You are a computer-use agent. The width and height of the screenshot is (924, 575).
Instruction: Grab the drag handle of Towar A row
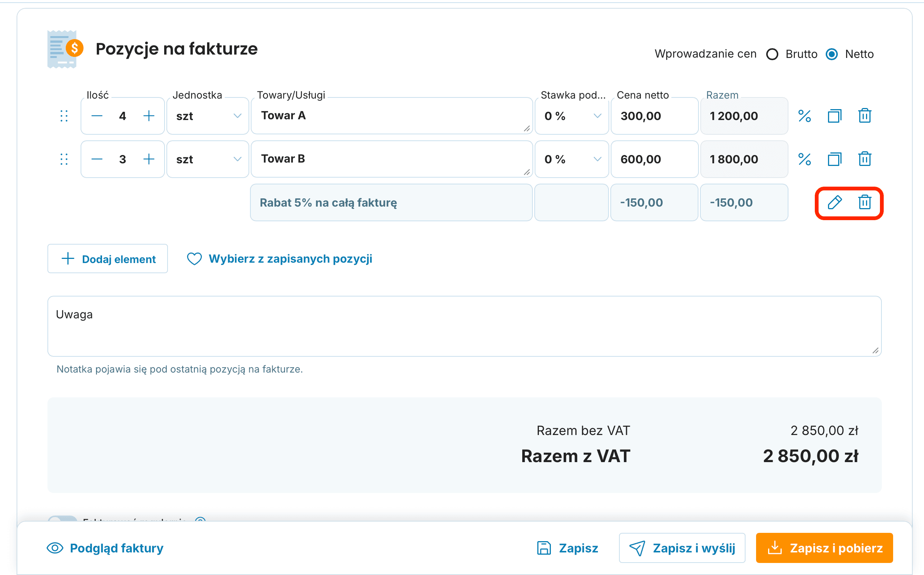click(x=64, y=116)
